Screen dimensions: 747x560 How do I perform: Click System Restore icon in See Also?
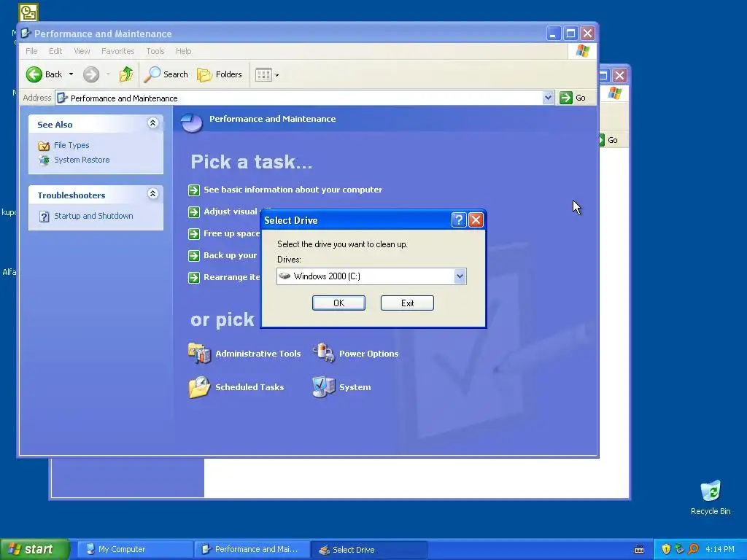click(44, 160)
